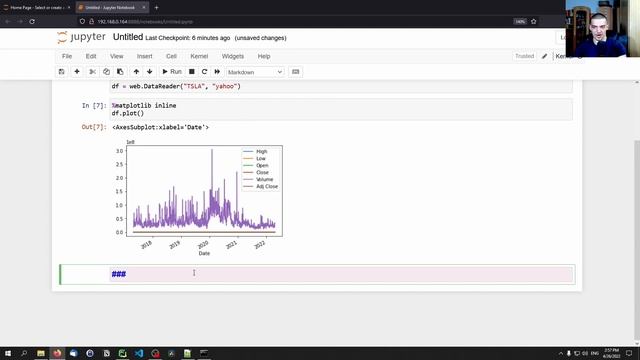Interrupt the kernel with stop icon
Viewport: 640px width, 360px height.
191,72
